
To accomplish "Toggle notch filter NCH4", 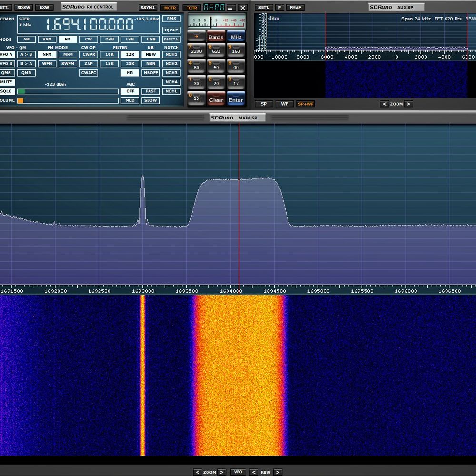I will [171, 82].
